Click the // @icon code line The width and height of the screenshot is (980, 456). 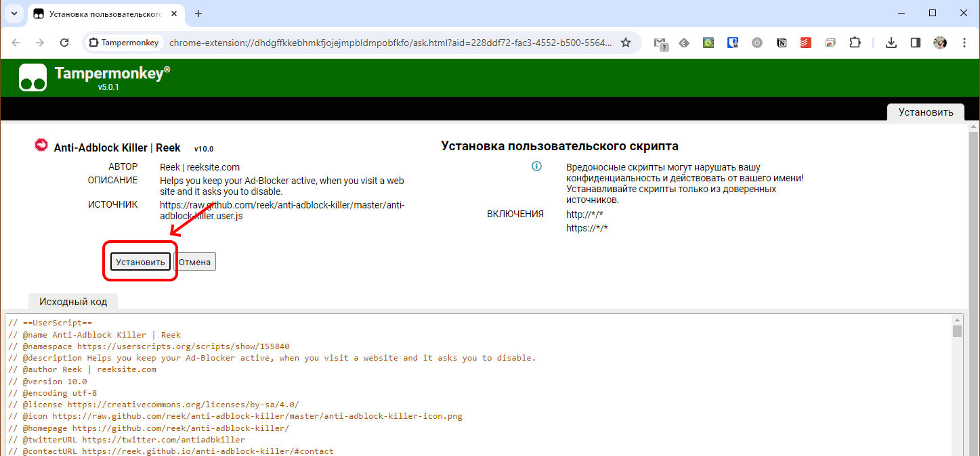point(235,416)
